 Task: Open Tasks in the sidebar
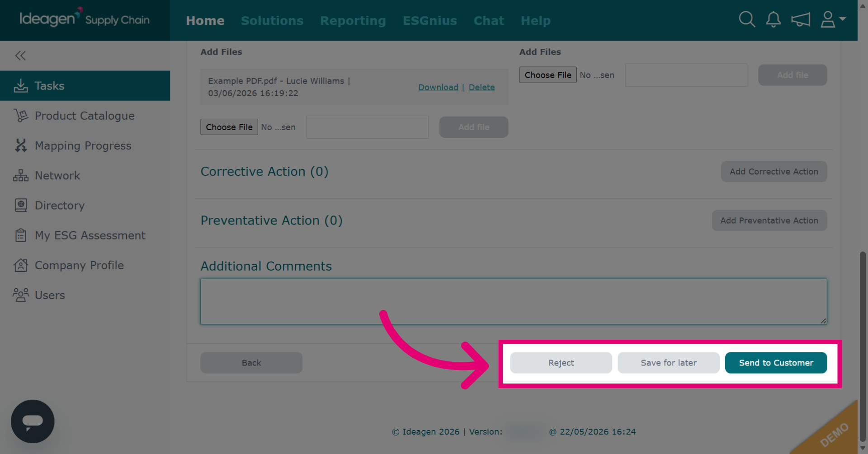click(x=85, y=85)
